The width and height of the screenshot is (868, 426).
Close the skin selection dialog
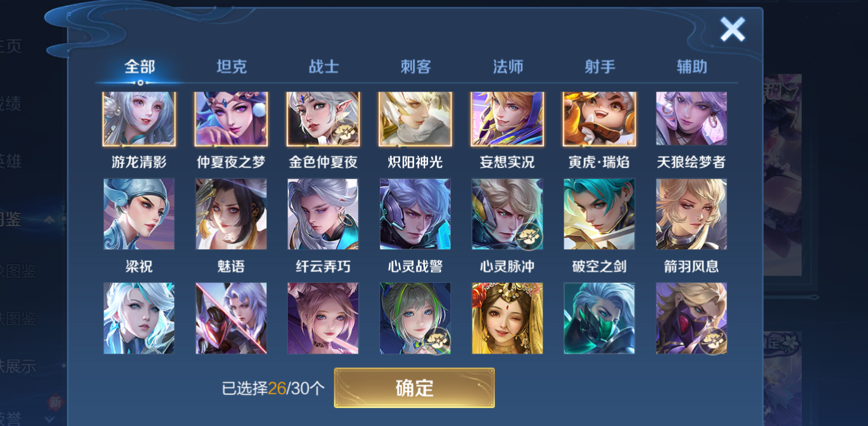[733, 29]
